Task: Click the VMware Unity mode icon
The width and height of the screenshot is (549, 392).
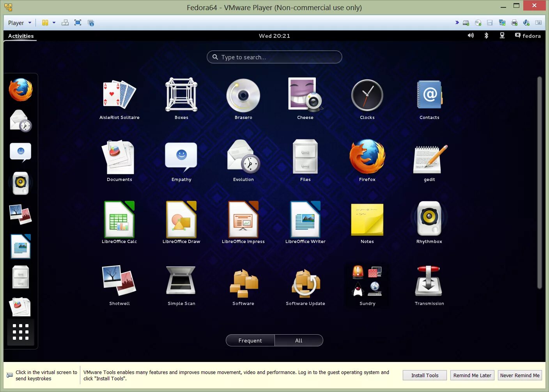Action: pos(91,23)
